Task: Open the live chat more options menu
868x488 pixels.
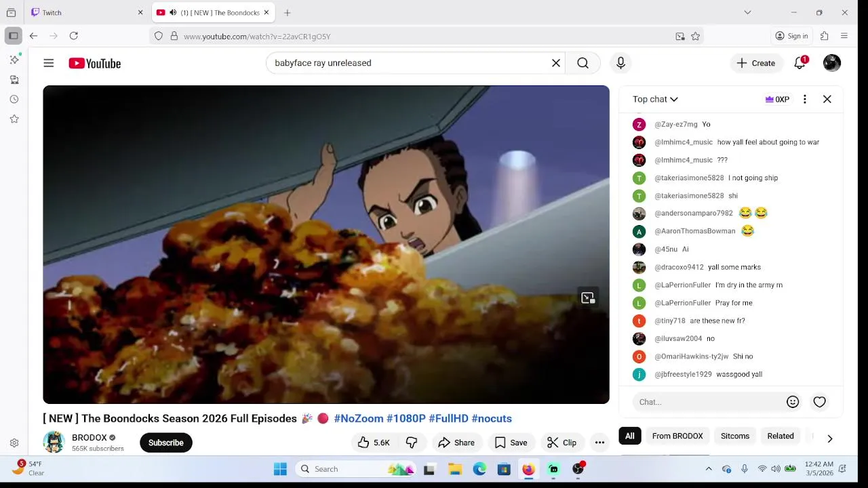Action: [x=805, y=99]
